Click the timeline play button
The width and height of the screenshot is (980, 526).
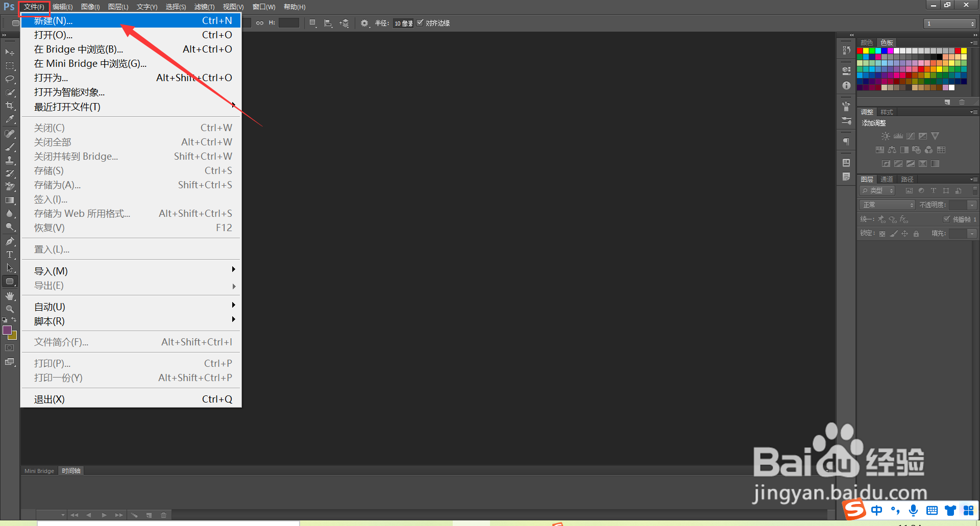[104, 515]
